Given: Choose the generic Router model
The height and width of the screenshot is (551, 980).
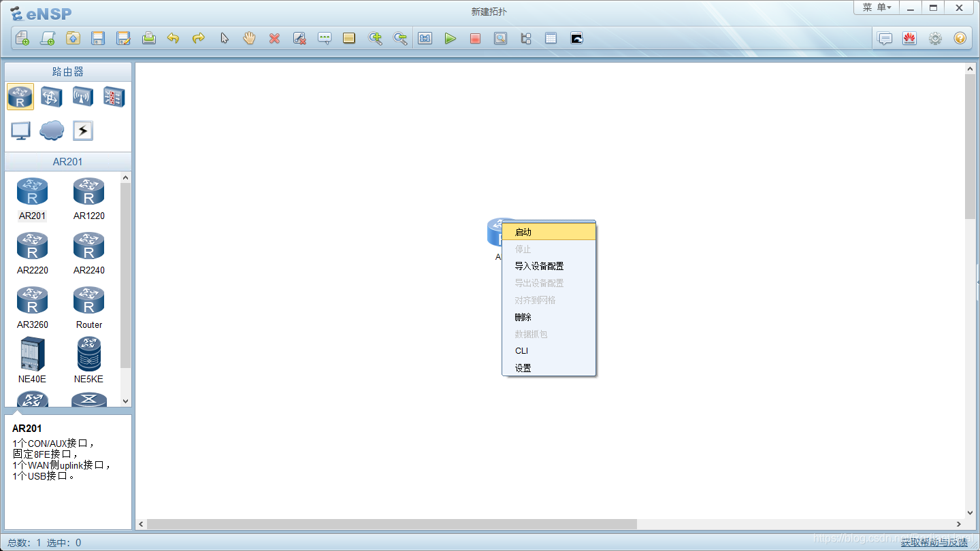Looking at the screenshot, I should [88, 307].
